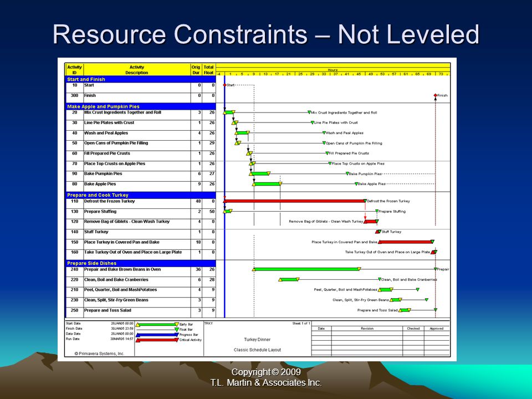Select the Prepare and Cook Turkey group band
This screenshot has height=399, width=532.
click(x=140, y=195)
